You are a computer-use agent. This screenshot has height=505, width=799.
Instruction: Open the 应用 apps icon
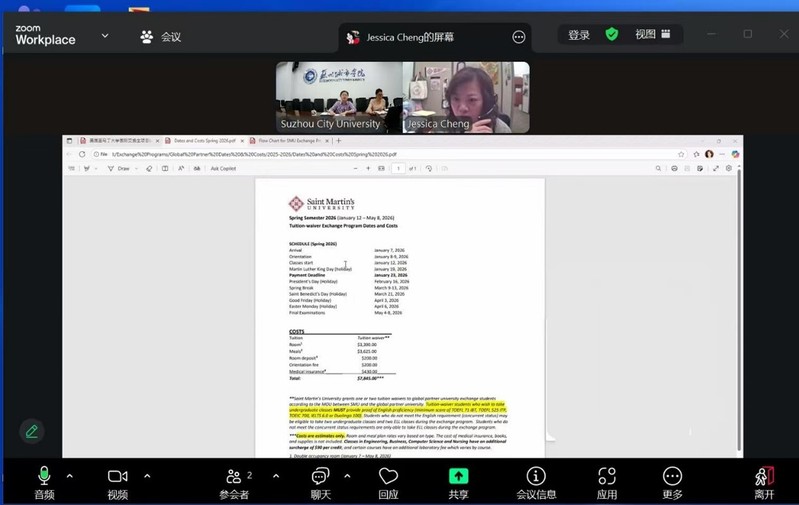(x=607, y=480)
